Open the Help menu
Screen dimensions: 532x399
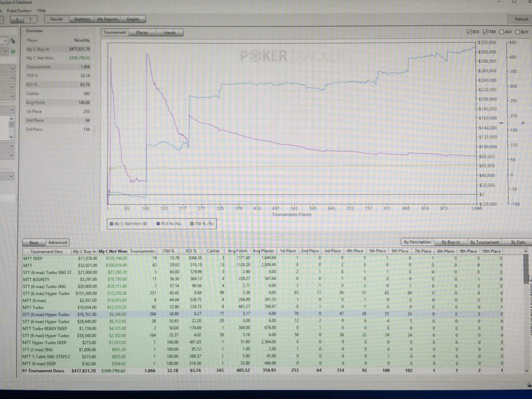[x=41, y=11]
